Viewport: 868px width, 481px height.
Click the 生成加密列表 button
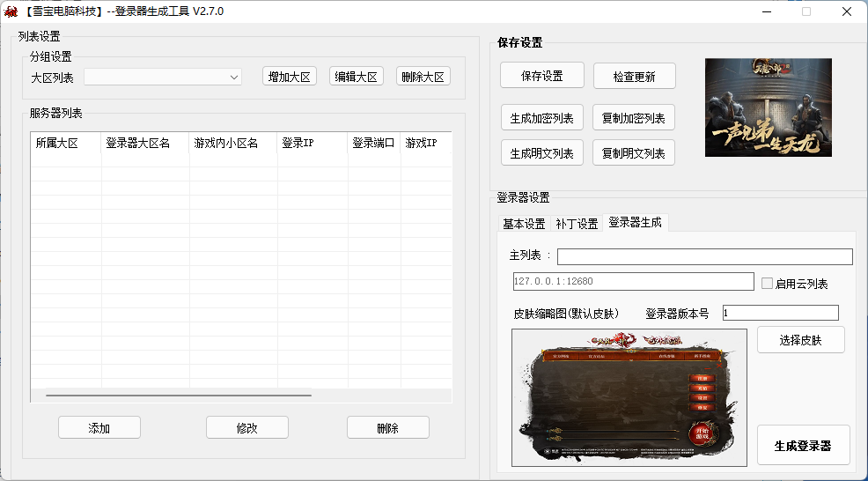541,118
